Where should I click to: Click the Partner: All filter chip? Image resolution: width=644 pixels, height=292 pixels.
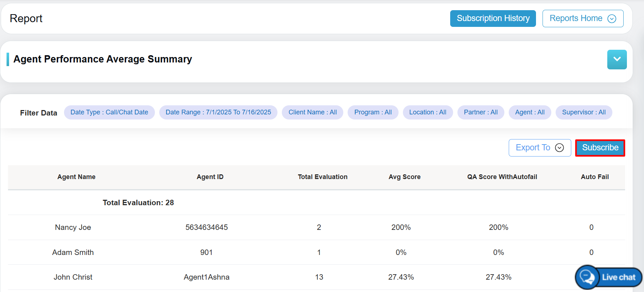(x=480, y=113)
